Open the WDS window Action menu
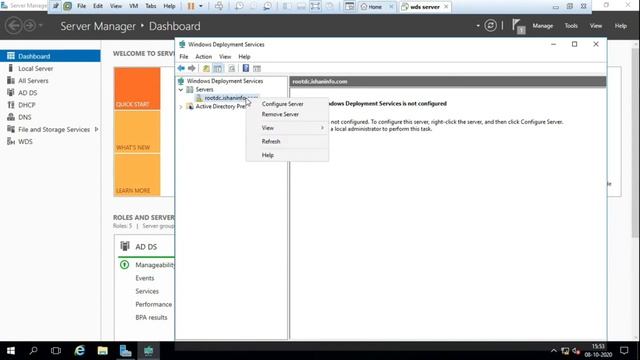Image resolution: width=640 pixels, height=360 pixels. (x=203, y=57)
